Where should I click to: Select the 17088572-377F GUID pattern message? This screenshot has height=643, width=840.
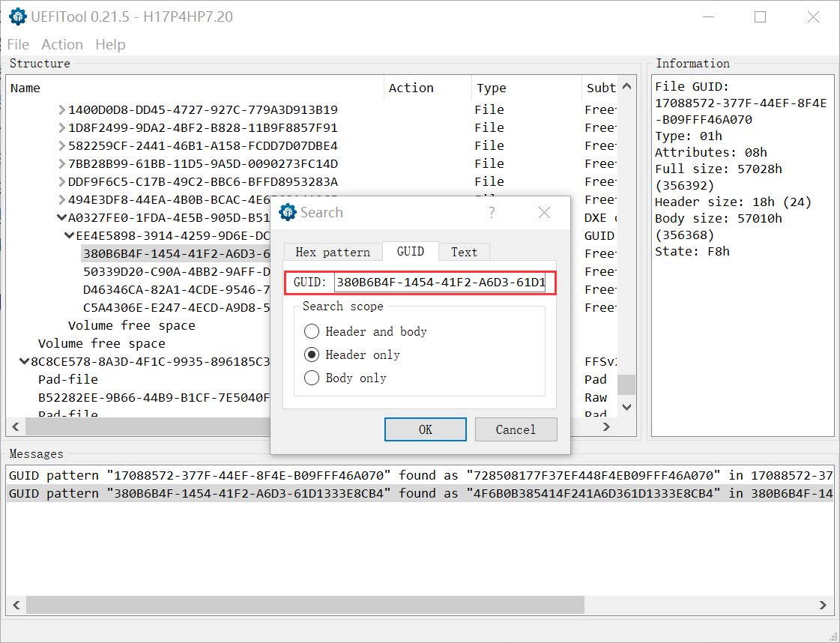click(420, 475)
